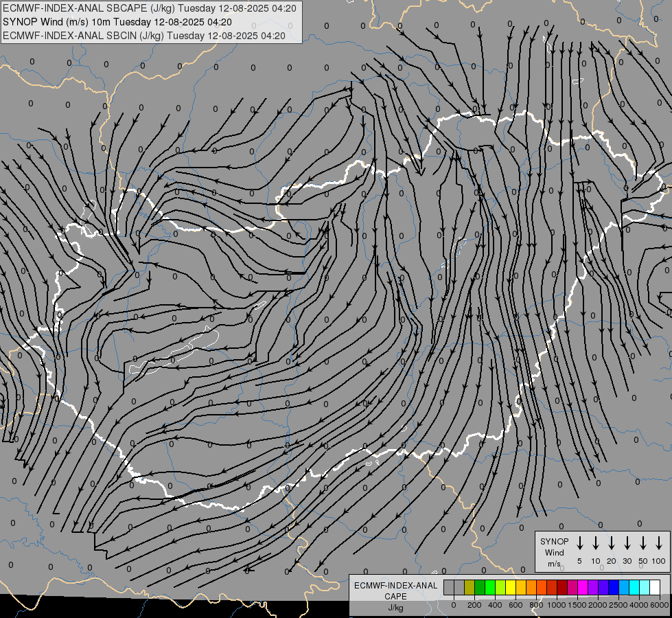Click the 4000 tick label on CAPE scale
Screen dimensions: 672x618
point(639,605)
